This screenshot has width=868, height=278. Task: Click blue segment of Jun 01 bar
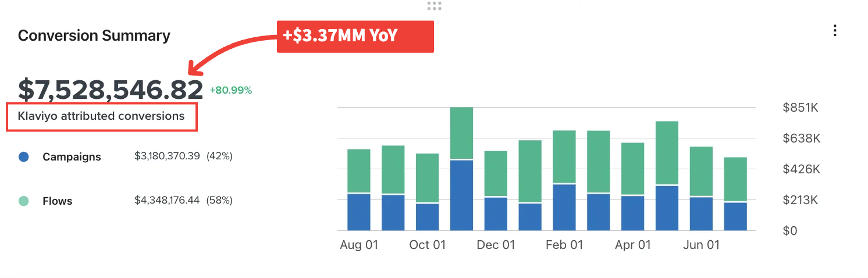click(702, 214)
